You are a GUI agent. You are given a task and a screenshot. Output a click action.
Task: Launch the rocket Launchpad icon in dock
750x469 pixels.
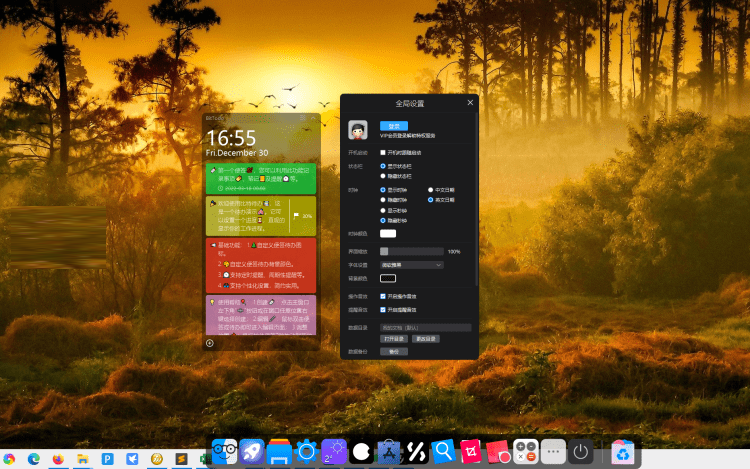click(252, 451)
